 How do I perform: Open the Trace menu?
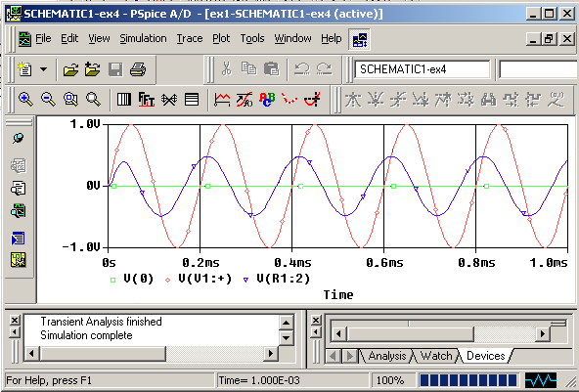click(190, 38)
